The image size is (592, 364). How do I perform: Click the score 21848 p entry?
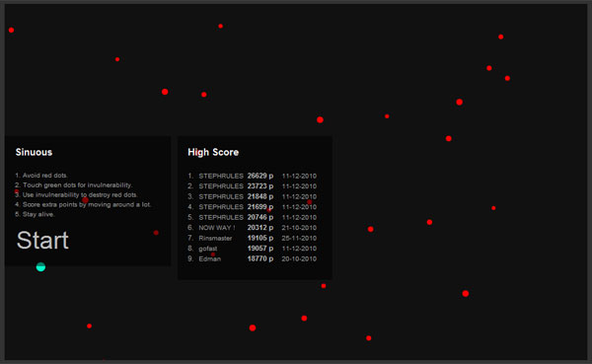(x=260, y=196)
